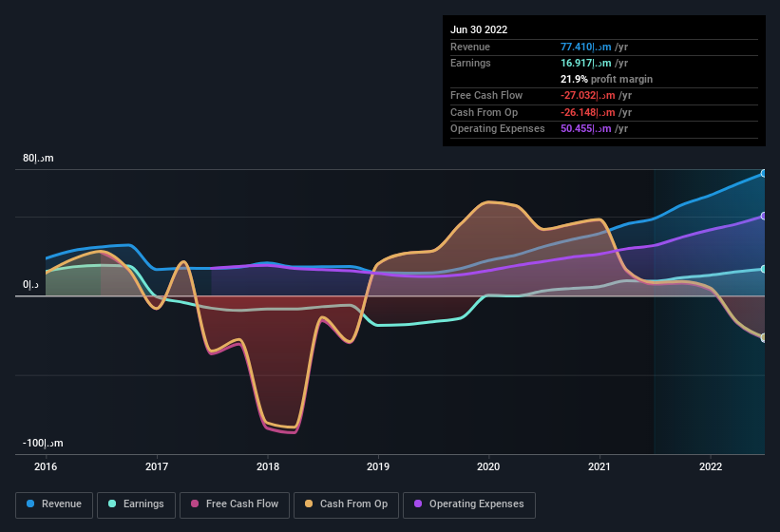Viewport: 780px width, 532px height.
Task: Click the zero y-axis label
Action: [x=30, y=284]
